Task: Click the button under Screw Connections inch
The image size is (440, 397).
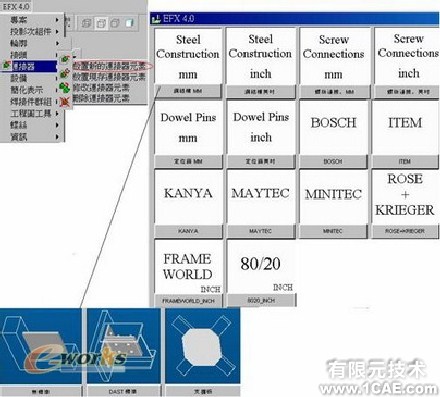Action: click(406, 91)
